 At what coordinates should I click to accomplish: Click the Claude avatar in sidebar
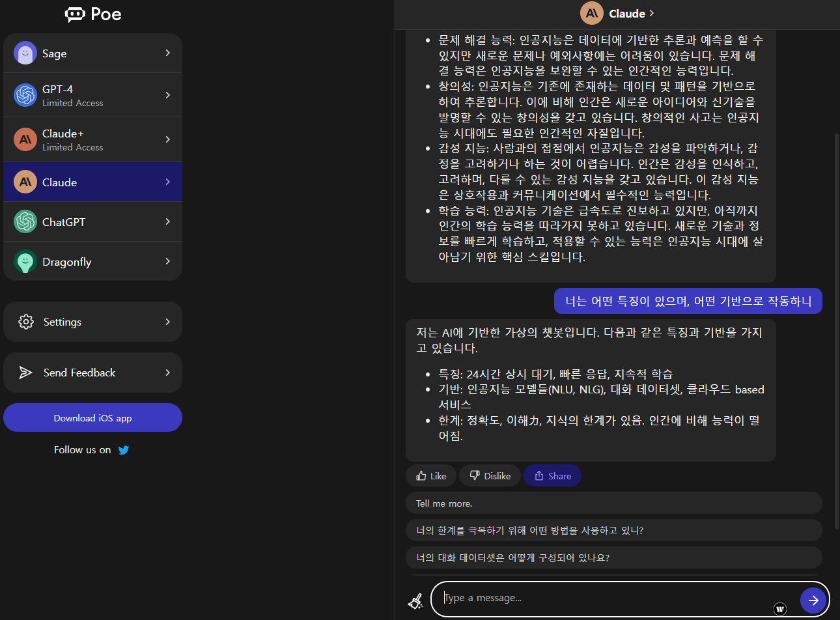[x=25, y=182]
